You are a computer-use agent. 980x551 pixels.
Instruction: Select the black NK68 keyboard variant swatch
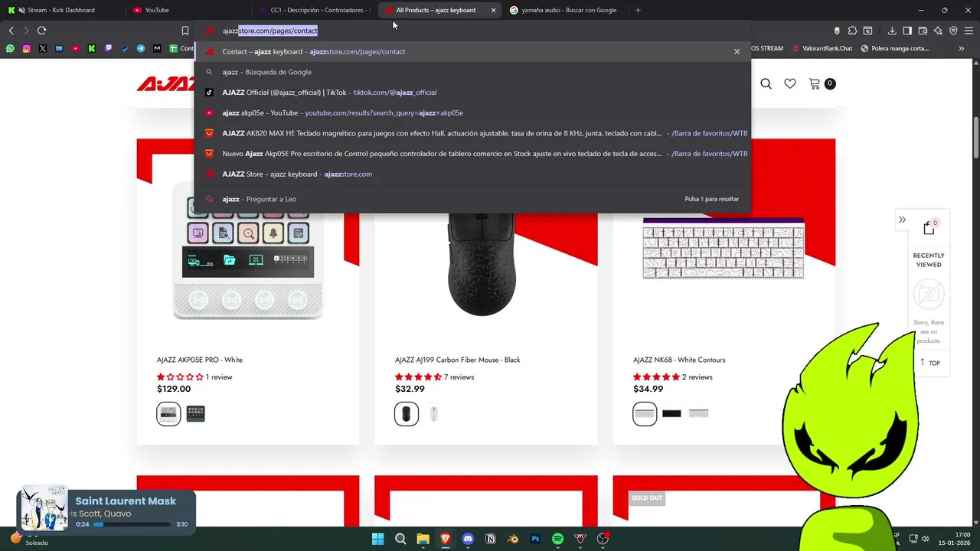(x=671, y=414)
